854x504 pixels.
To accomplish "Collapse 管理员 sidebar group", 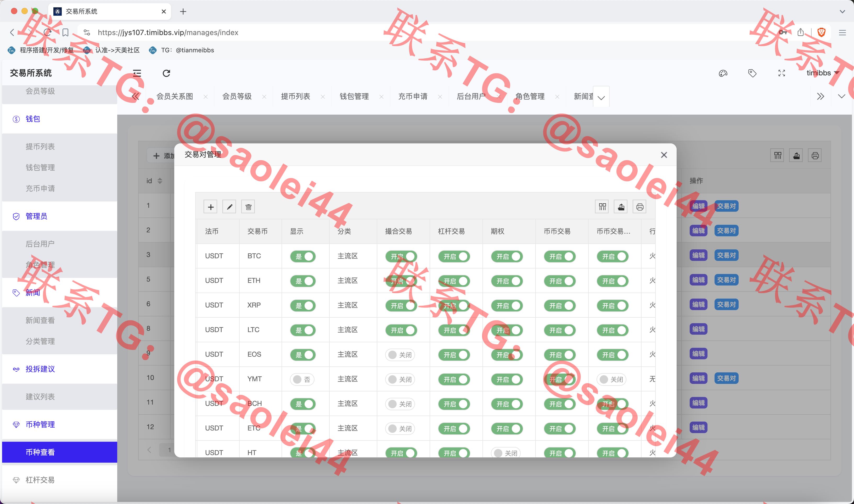I will 59,216.
